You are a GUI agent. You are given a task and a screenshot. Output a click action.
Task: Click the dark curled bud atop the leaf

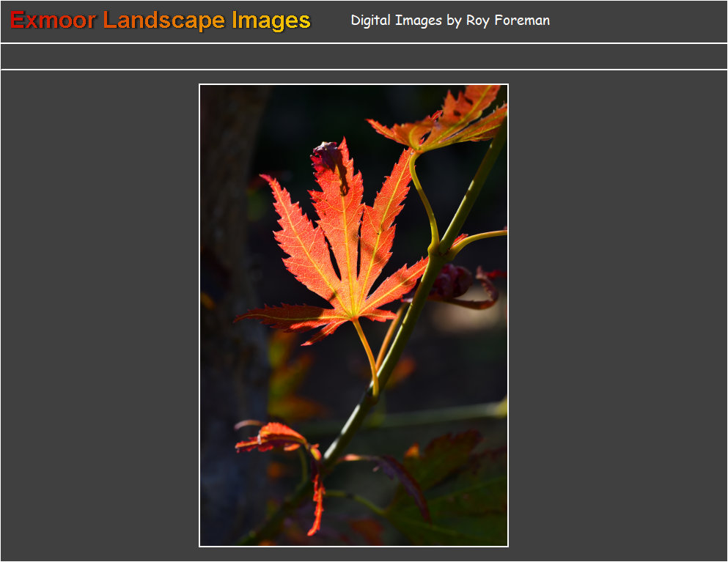tap(327, 156)
